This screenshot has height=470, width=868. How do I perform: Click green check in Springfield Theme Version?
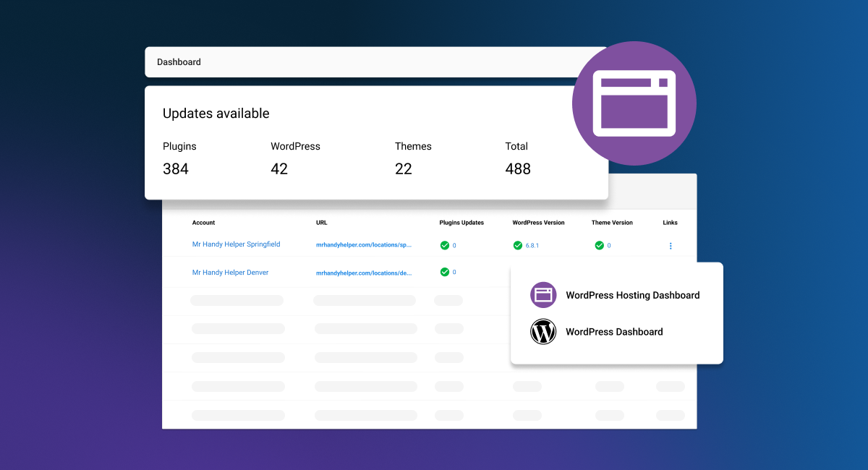click(x=599, y=246)
